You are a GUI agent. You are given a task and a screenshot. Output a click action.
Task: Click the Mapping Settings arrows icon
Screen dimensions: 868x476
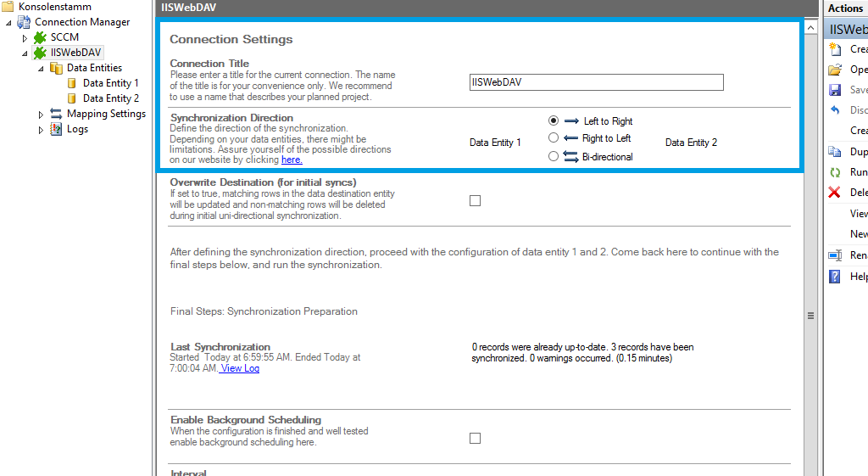click(56, 114)
